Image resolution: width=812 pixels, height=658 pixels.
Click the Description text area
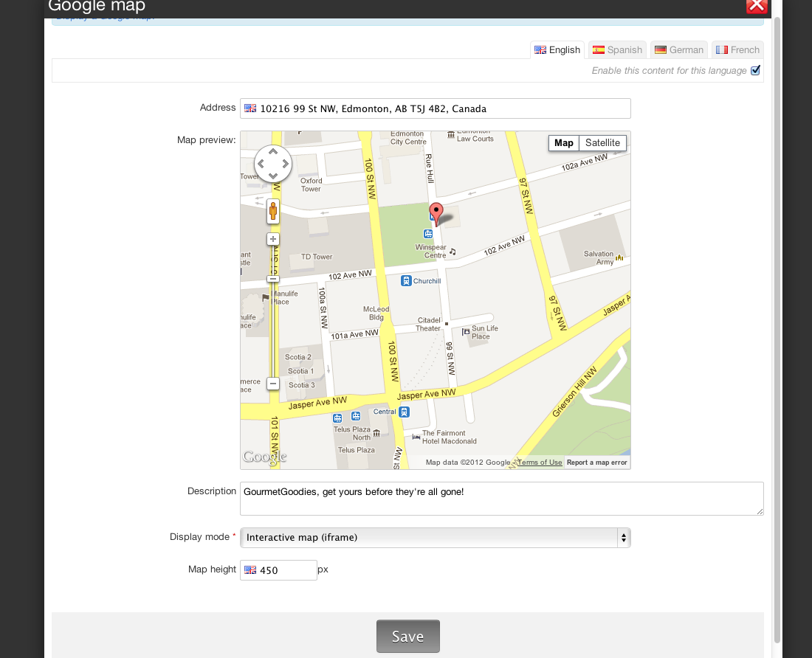[501, 499]
